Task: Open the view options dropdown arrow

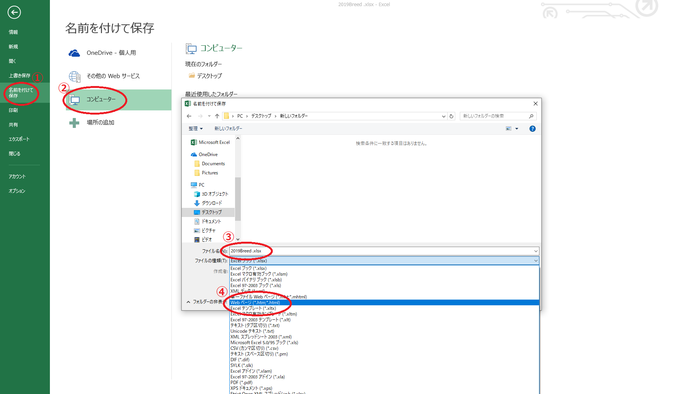Action: [517, 129]
